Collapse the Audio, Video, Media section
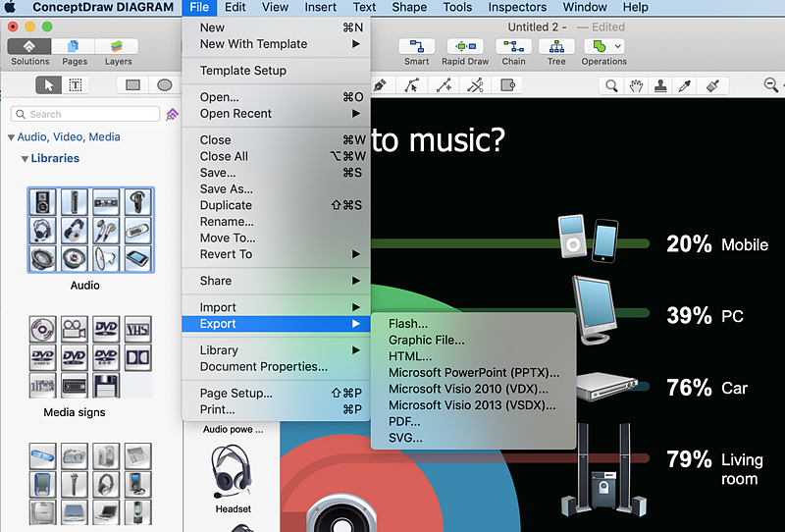The height and width of the screenshot is (532, 785). pos(11,137)
